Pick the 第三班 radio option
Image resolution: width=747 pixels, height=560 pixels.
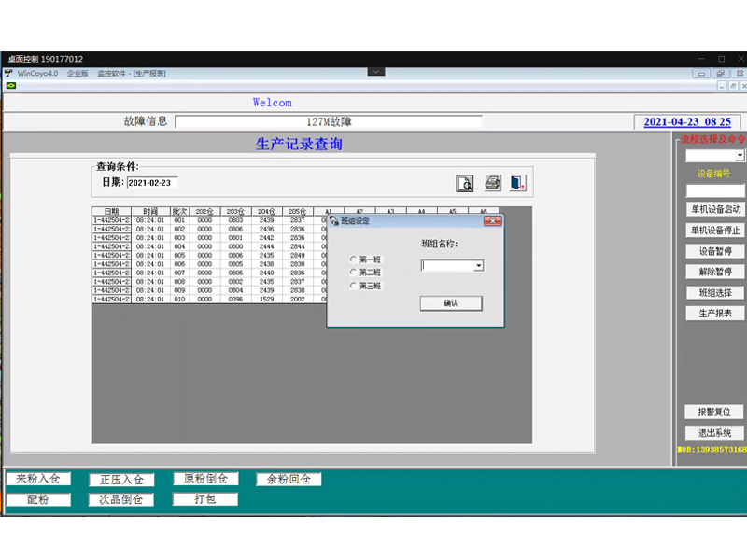(x=353, y=286)
